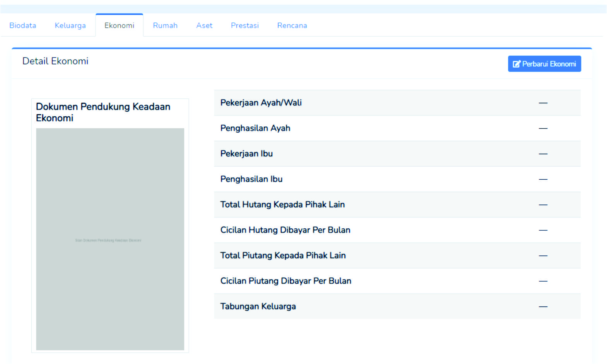The width and height of the screenshot is (607, 364).
Task: Select the Tabungan Keluarga label
Action: point(258,306)
